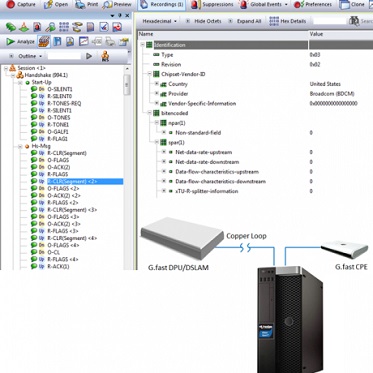The width and height of the screenshot is (373, 373).
Task: Open the Hexadecimal format dropdown
Action: (160, 21)
